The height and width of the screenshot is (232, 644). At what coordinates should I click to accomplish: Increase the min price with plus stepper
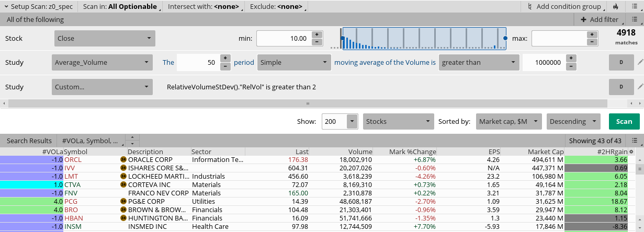coord(317,34)
